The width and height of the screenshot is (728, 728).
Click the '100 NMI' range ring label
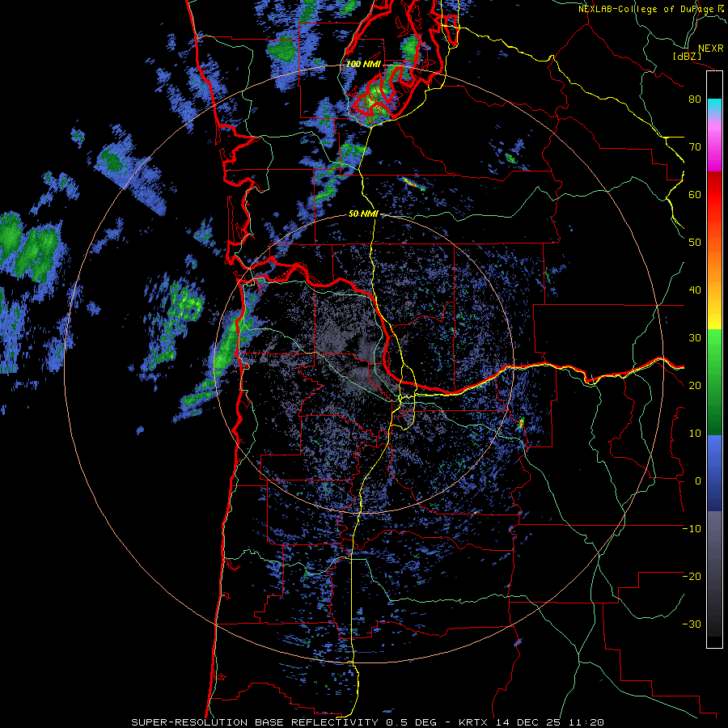tap(363, 64)
